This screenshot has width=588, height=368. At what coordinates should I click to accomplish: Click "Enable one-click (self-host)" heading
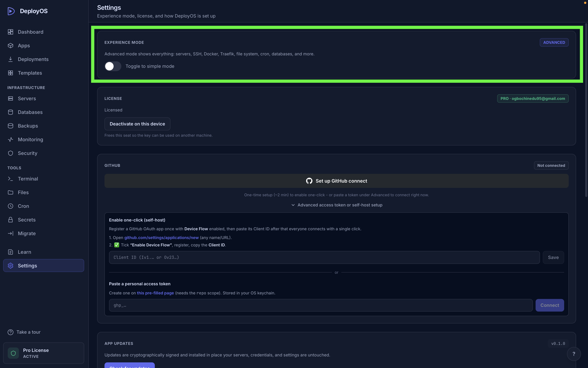[137, 220]
